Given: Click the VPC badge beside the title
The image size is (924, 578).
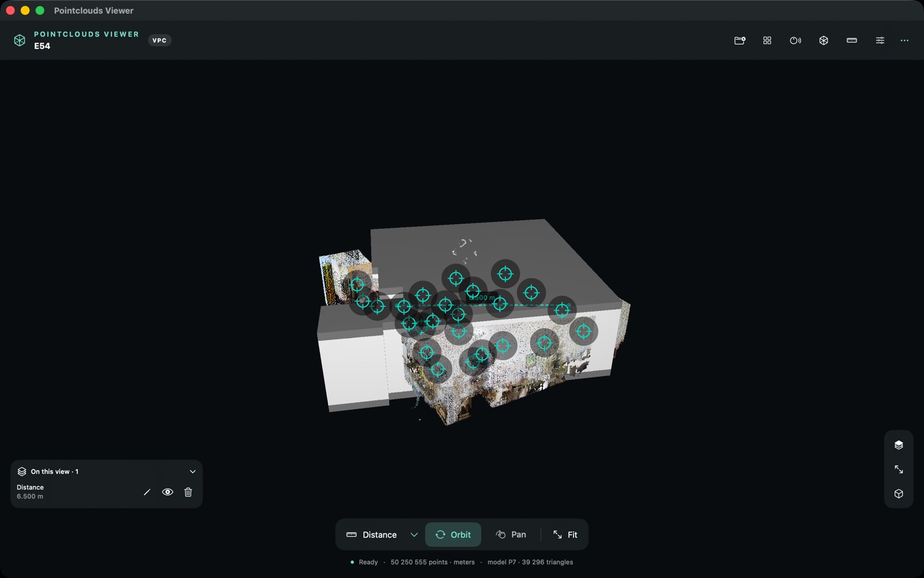Looking at the screenshot, I should [x=159, y=40].
